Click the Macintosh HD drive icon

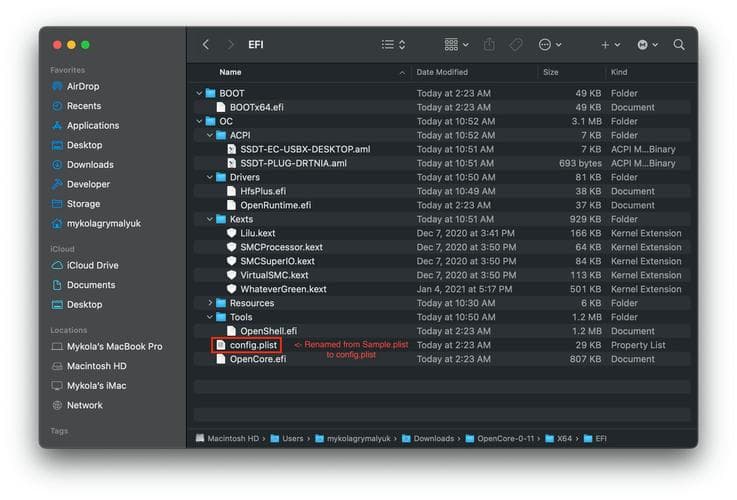point(57,367)
